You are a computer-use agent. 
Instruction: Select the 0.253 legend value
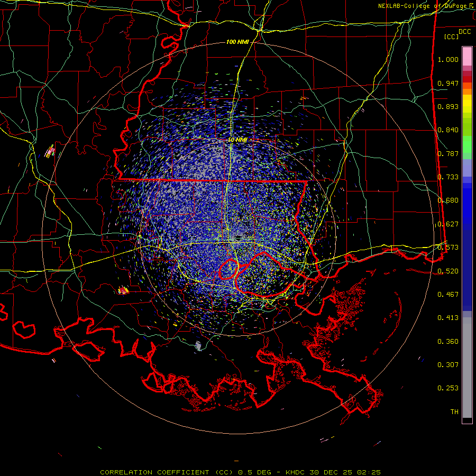click(448, 388)
